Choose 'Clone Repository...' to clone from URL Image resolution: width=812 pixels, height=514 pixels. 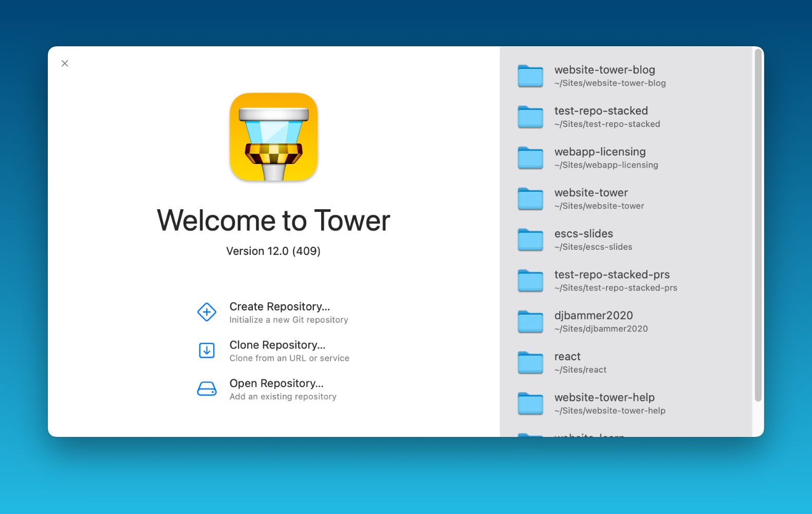tap(278, 345)
